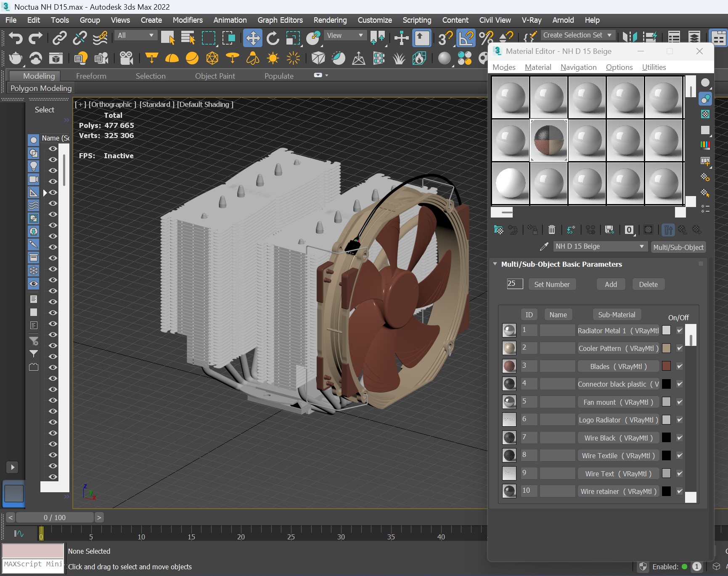Disable the Blades sub-material checkbox
The width and height of the screenshot is (728, 576).
[680, 366]
